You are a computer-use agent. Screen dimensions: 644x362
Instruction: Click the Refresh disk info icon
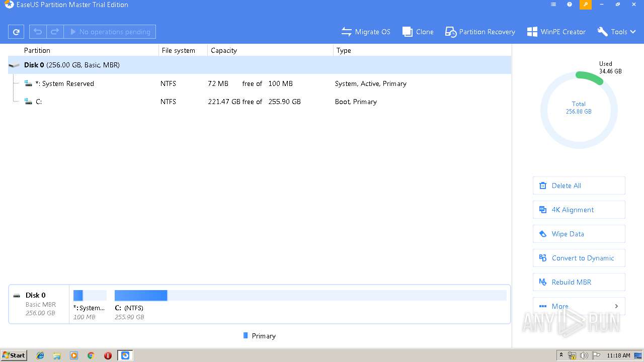[x=16, y=32]
